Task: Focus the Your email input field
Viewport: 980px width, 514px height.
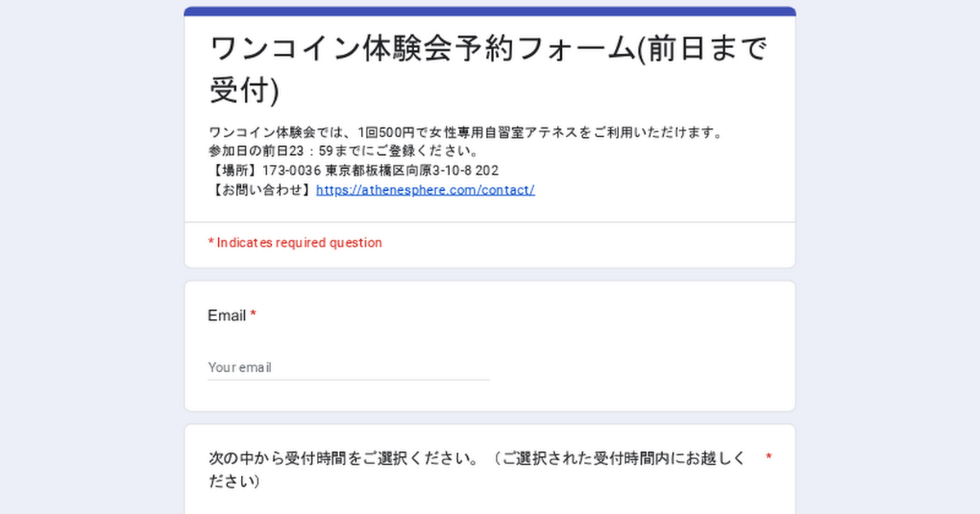Action: 349,367
